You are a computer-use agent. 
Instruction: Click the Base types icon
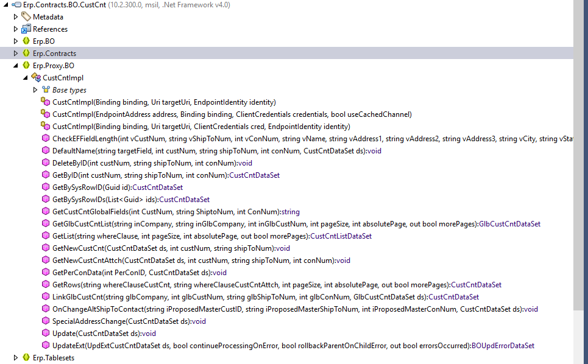coord(46,89)
